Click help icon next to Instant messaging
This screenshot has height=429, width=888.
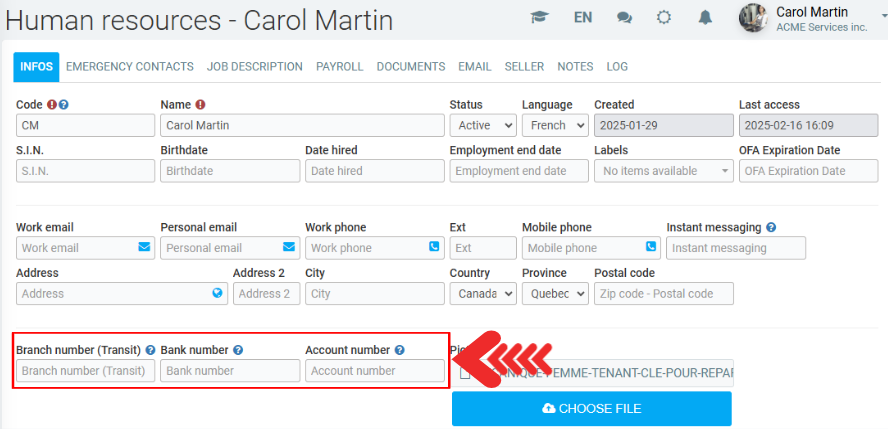tap(771, 228)
